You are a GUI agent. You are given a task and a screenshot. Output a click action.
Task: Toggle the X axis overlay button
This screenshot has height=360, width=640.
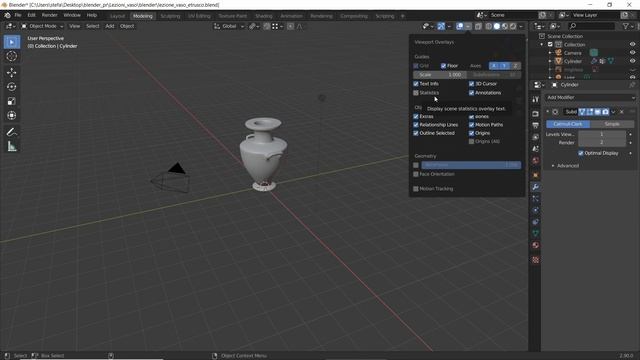tap(494, 66)
